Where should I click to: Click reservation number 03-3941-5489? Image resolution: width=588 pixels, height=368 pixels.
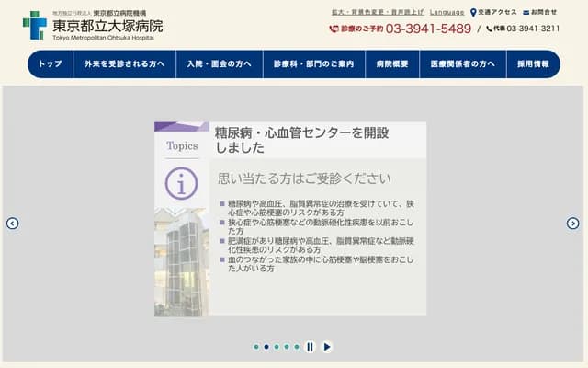tap(428, 29)
